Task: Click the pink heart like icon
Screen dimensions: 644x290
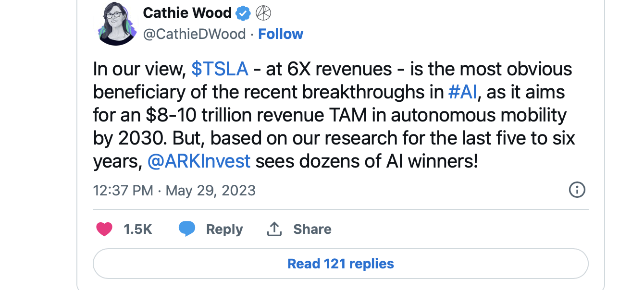Action: (x=104, y=230)
